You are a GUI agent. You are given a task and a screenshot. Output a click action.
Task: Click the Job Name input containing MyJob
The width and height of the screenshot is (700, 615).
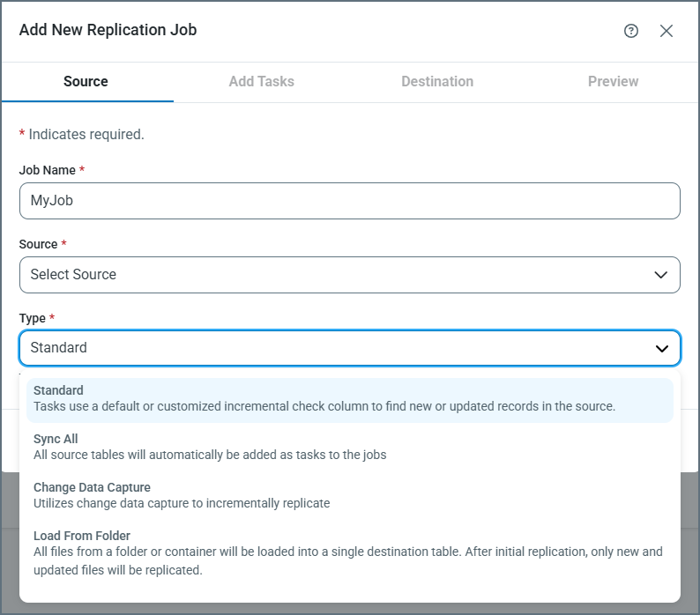(x=349, y=201)
